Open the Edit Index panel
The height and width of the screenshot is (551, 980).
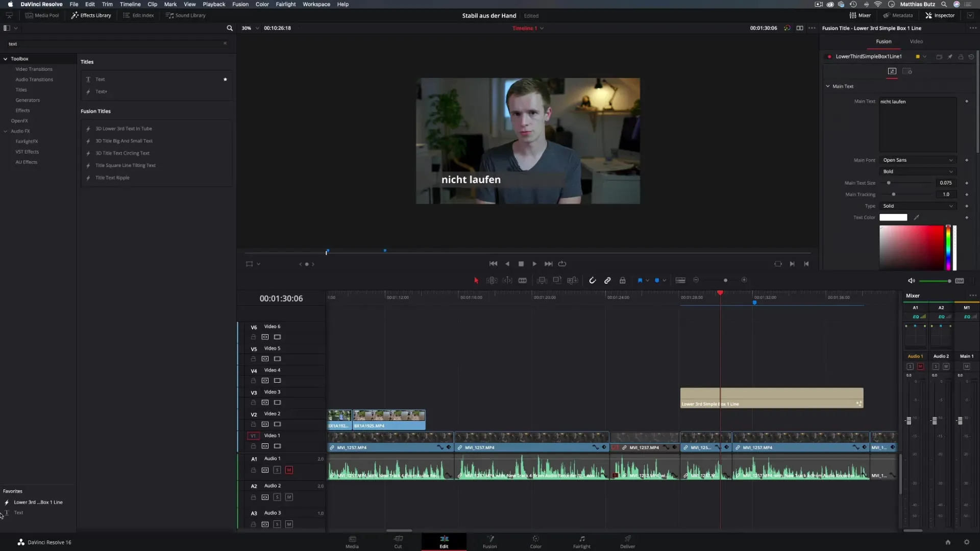pos(138,15)
